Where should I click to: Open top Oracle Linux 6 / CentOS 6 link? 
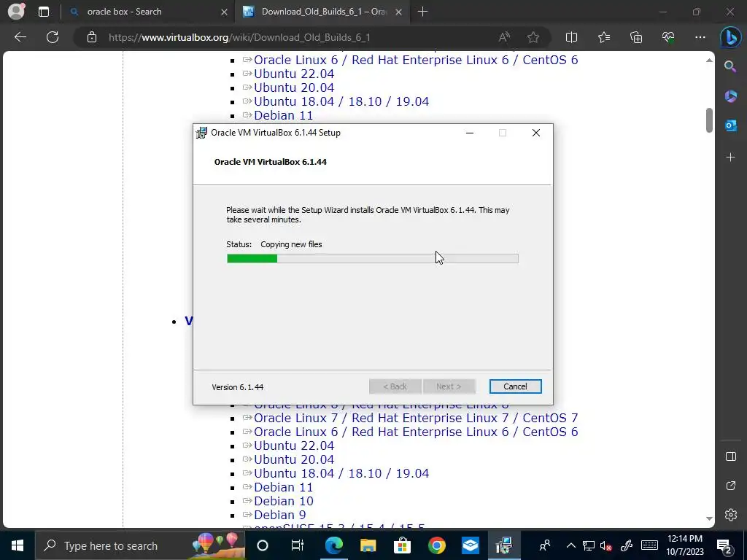[415, 60]
